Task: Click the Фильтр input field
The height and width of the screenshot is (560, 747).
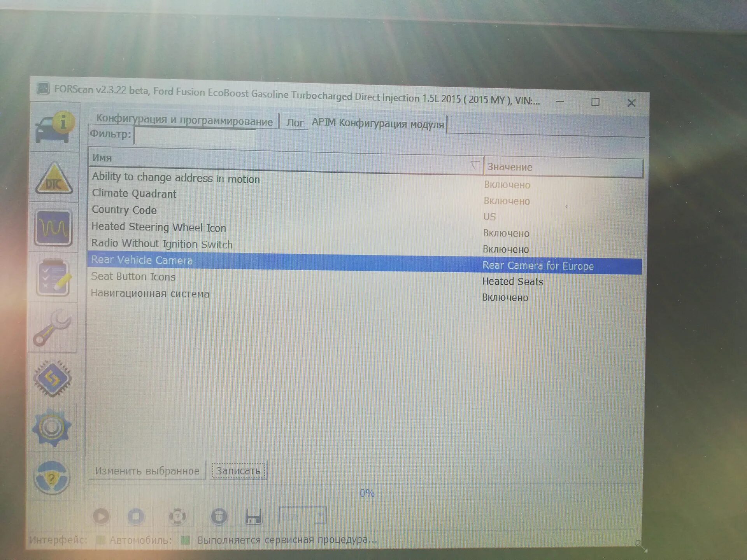Action: click(195, 136)
